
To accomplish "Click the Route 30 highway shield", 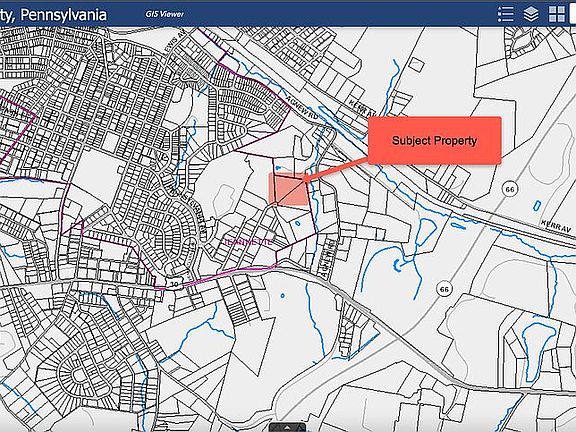I will [174, 284].
